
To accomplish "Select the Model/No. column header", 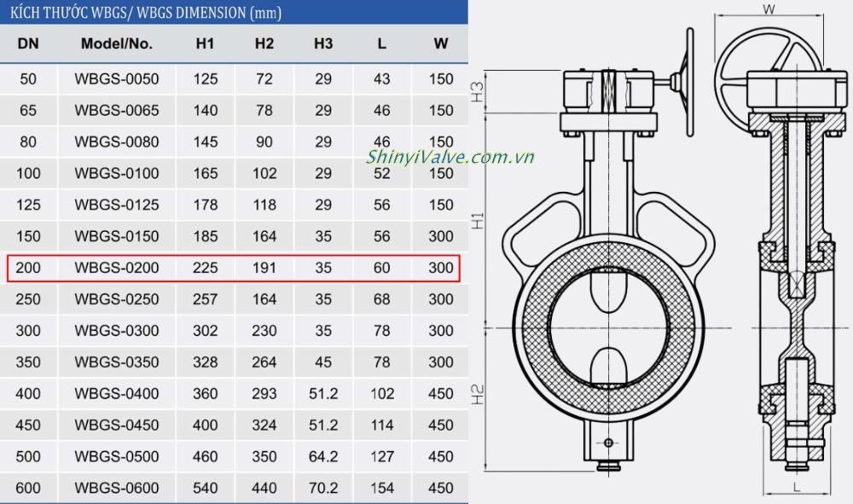I will click(x=115, y=43).
